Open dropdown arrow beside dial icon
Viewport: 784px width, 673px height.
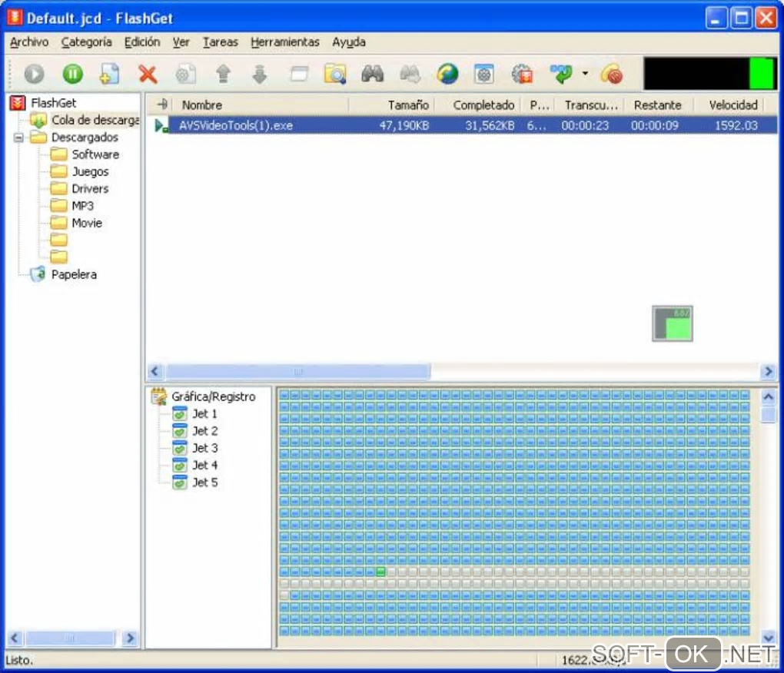click(585, 74)
